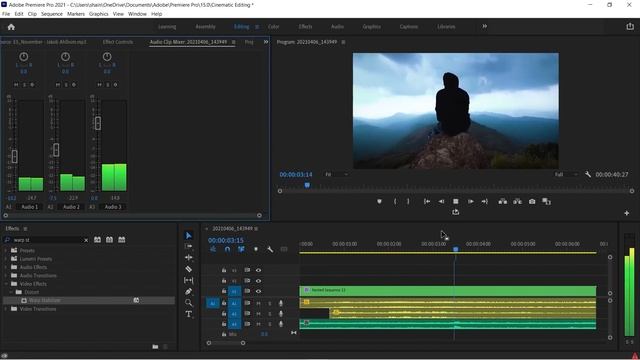The width and height of the screenshot is (640, 360).
Task: Click Add Marker in Program monitor
Action: [379, 201]
